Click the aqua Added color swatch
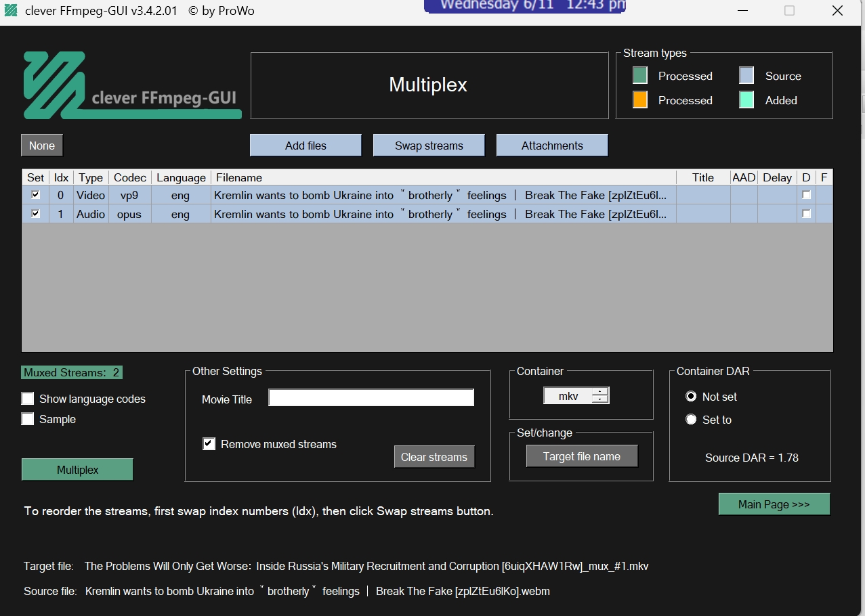 pos(746,100)
